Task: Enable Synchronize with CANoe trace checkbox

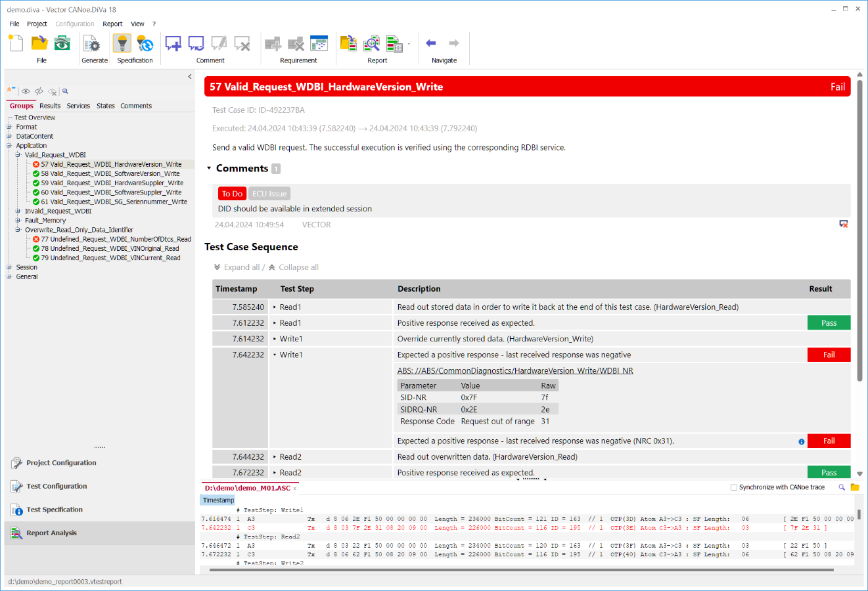Action: point(734,487)
